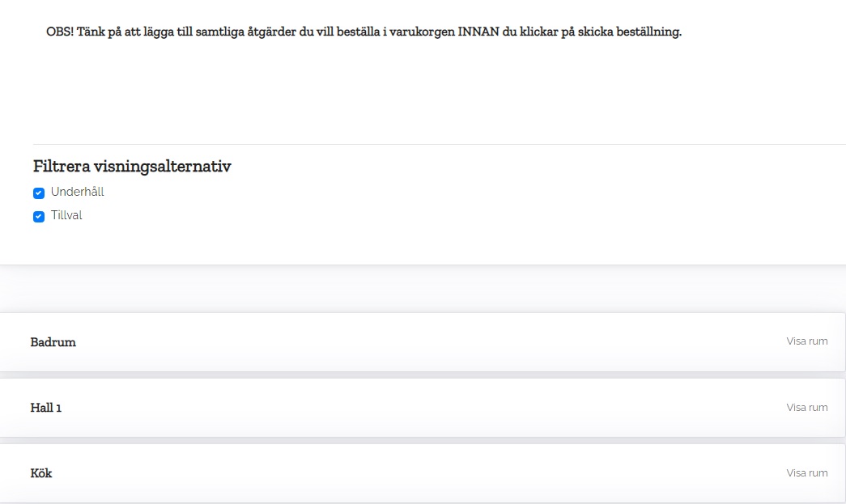
Task: Open Kök room with Visa rum
Action: point(806,473)
